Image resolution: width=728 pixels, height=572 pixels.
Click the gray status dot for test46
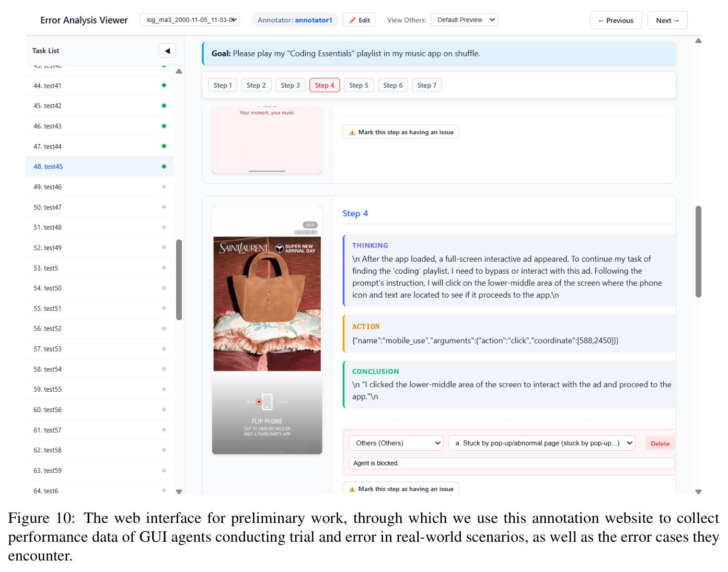tap(164, 186)
